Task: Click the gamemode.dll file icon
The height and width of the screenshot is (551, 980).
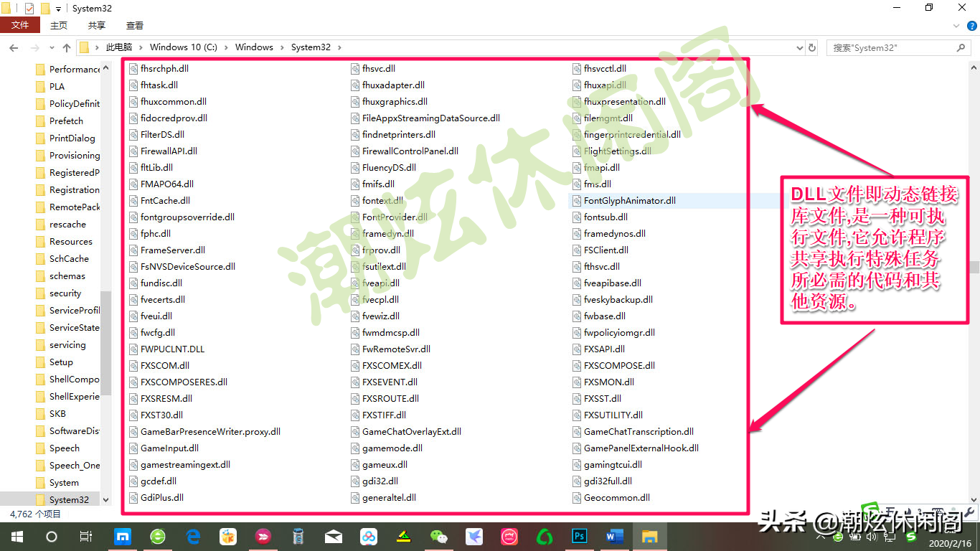Action: pos(355,448)
